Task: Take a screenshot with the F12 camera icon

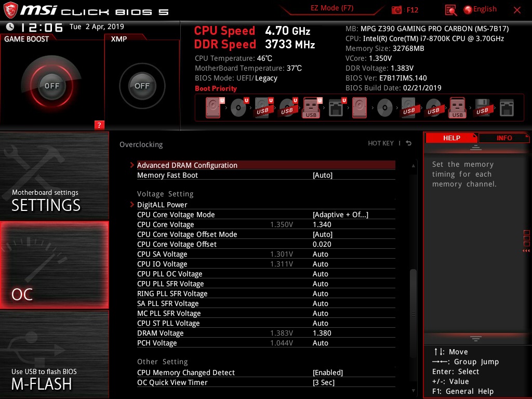Action: click(x=396, y=10)
